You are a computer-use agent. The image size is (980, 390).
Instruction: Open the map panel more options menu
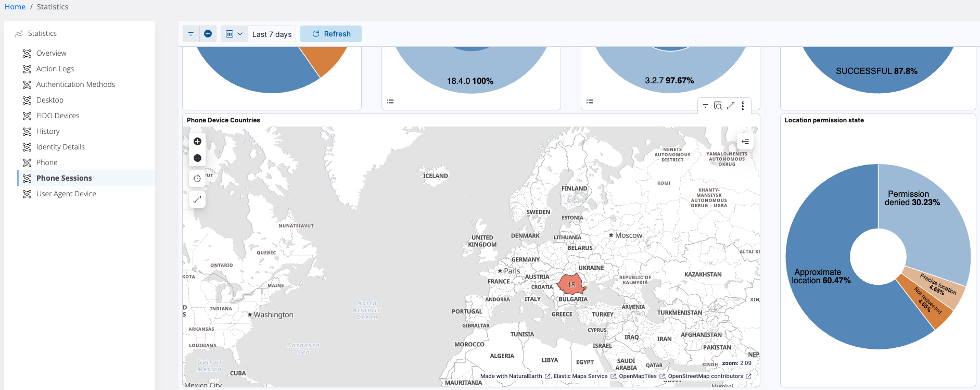pos(743,106)
